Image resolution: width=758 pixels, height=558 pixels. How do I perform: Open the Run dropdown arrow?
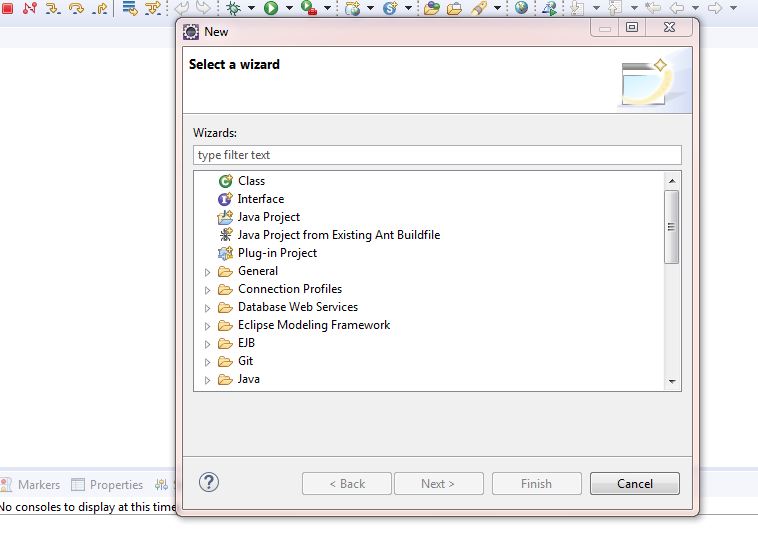coord(289,8)
